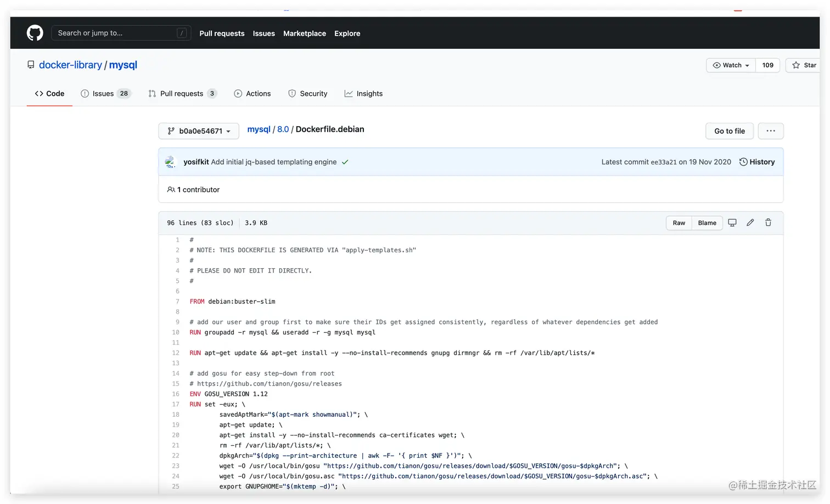Open commit hash ee33a21

(663, 162)
